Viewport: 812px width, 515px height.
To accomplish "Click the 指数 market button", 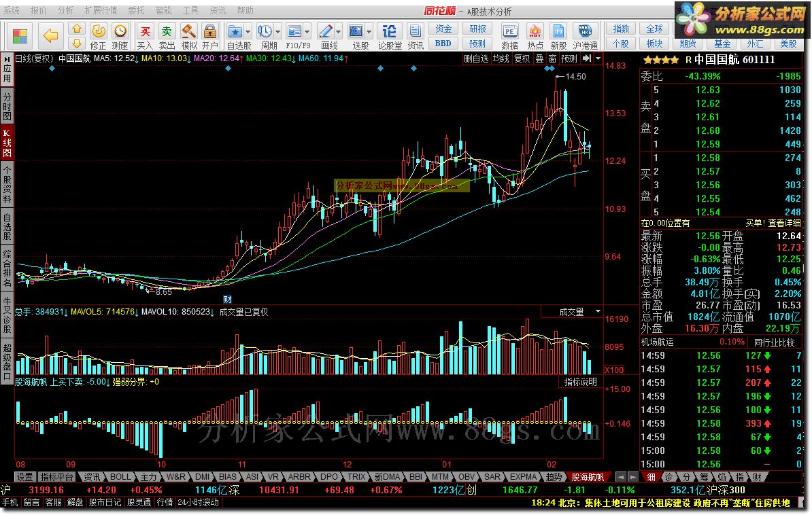I will click(x=621, y=29).
